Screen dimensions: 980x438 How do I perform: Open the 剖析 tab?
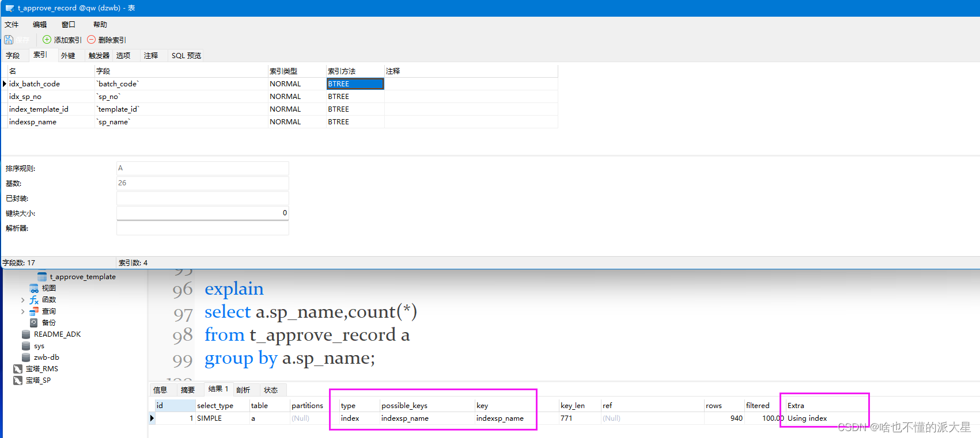[243, 390]
